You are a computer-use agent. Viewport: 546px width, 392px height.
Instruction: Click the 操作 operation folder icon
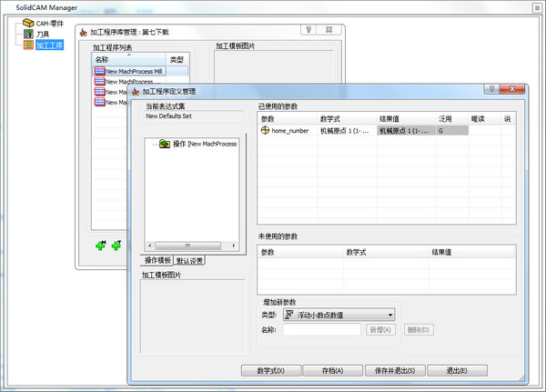tap(165, 144)
